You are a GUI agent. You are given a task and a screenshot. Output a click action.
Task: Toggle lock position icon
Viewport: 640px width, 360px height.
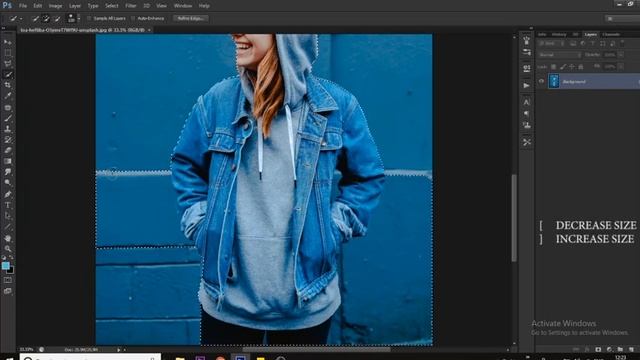pyautogui.click(x=572, y=67)
